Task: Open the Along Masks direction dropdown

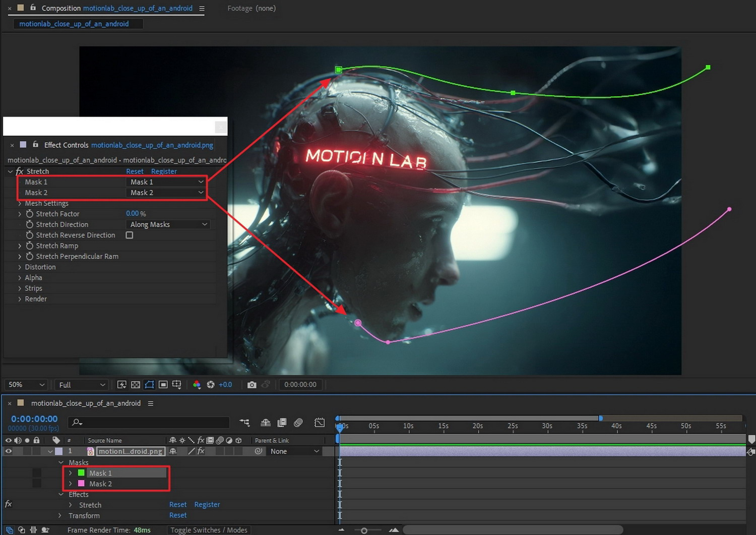Action: click(169, 224)
